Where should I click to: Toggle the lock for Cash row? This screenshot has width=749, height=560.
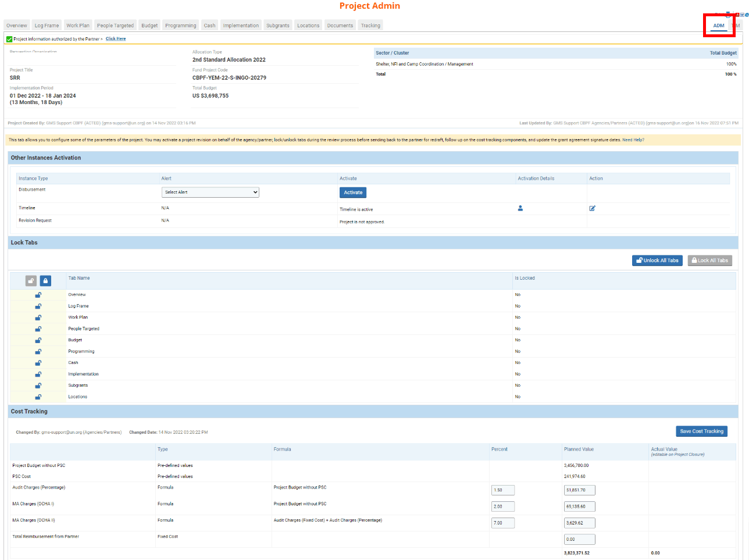(x=38, y=363)
